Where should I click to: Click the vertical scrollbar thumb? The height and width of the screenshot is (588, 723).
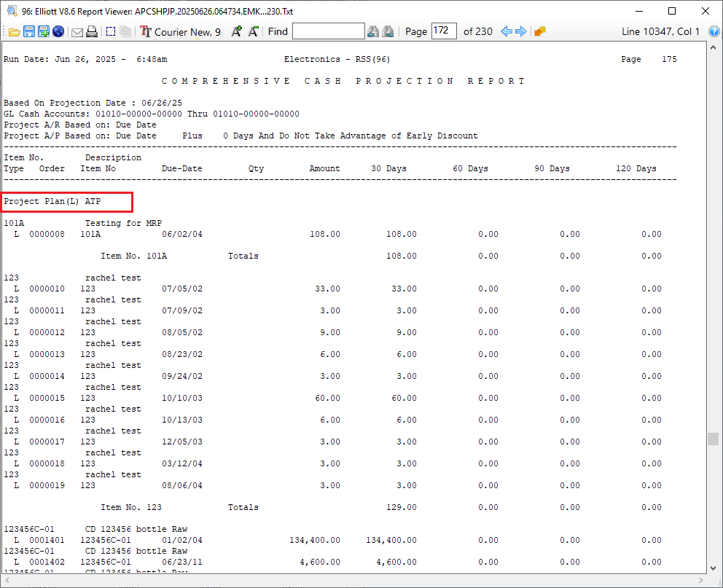pos(714,439)
